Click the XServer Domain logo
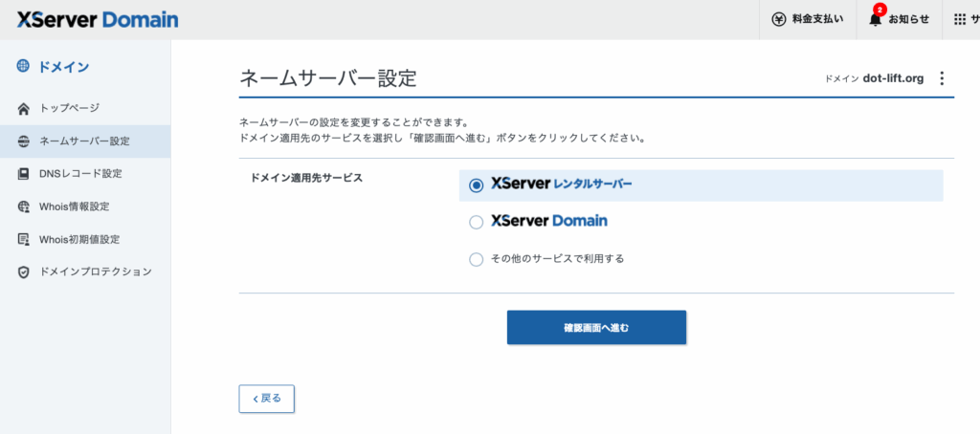Screen dimensions: 980x434 coord(97,19)
